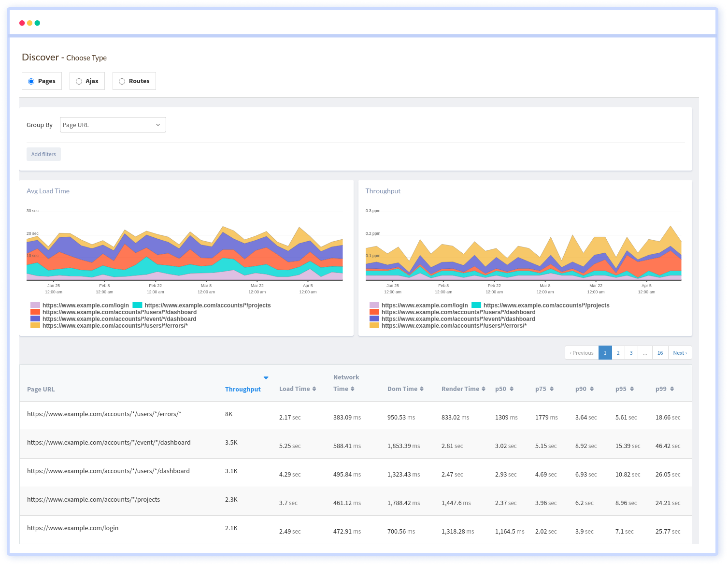728x565 pixels.
Task: Click the 2.02 sec p75 cell
Action: point(546,532)
